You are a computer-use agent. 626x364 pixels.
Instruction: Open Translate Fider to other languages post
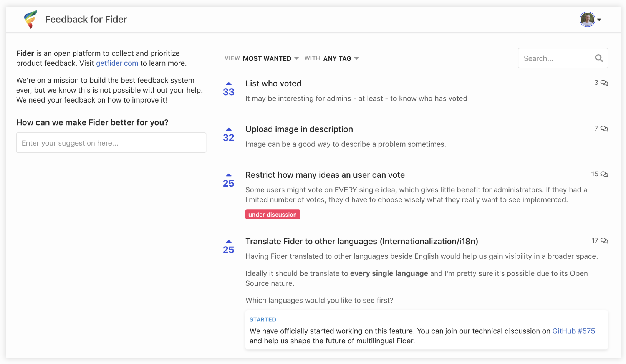pos(362,241)
